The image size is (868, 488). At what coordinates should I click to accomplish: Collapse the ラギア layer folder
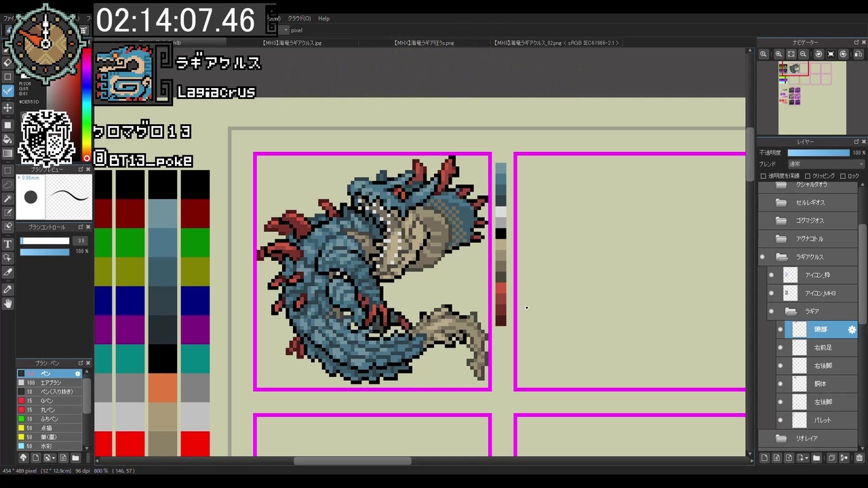(x=791, y=311)
